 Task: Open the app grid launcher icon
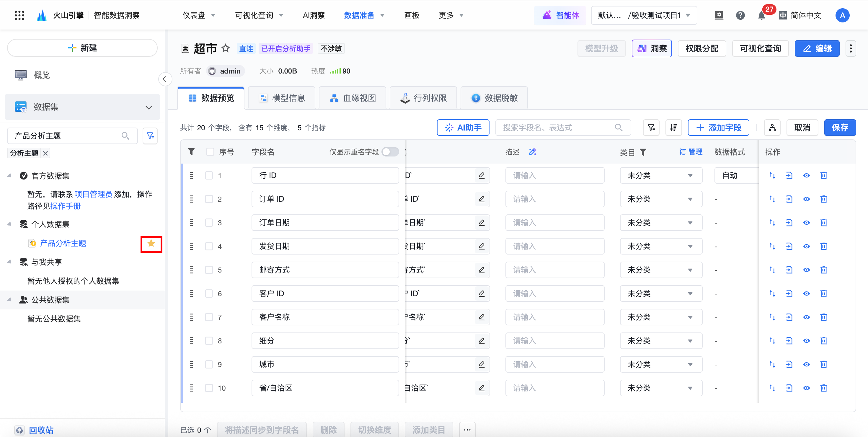(x=19, y=15)
